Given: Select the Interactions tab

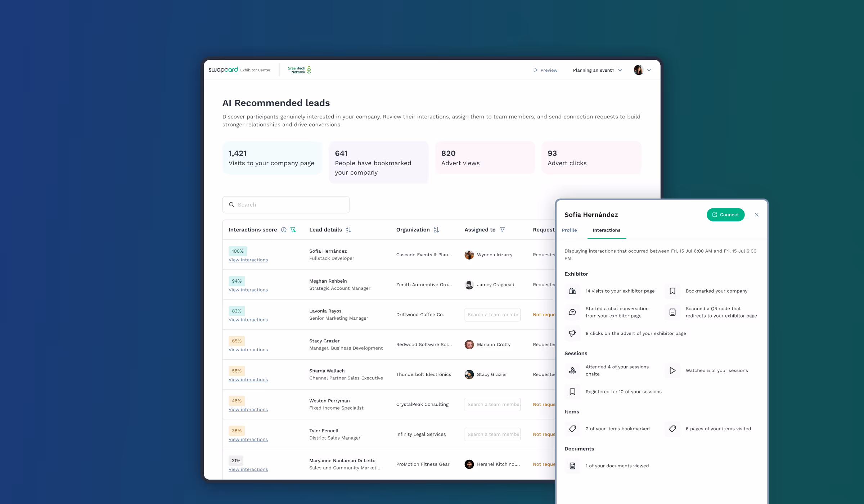Looking at the screenshot, I should pos(606,230).
